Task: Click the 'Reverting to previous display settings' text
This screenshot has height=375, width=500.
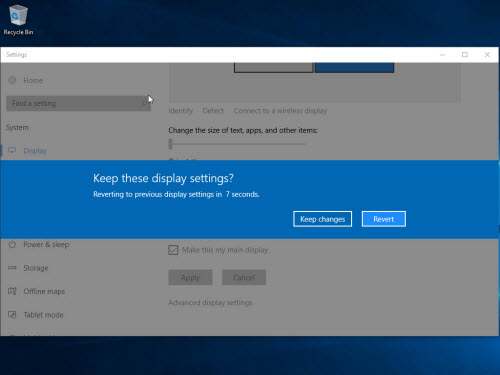Action: click(x=176, y=194)
